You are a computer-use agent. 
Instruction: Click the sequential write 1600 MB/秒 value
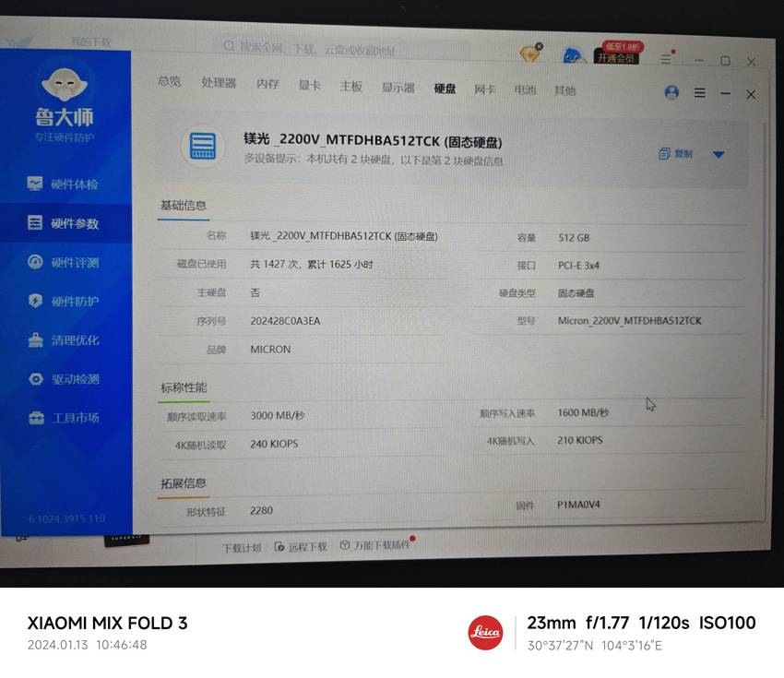pos(583,412)
